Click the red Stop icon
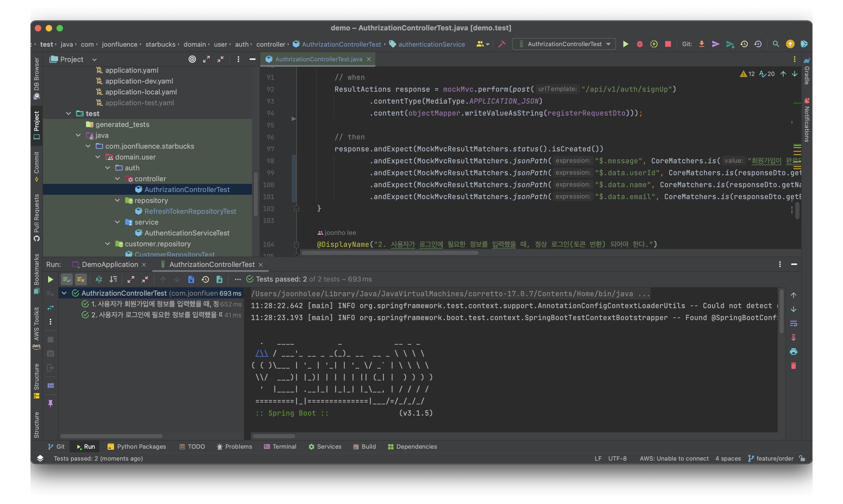Image resolution: width=843 pixels, height=504 pixels. (668, 44)
